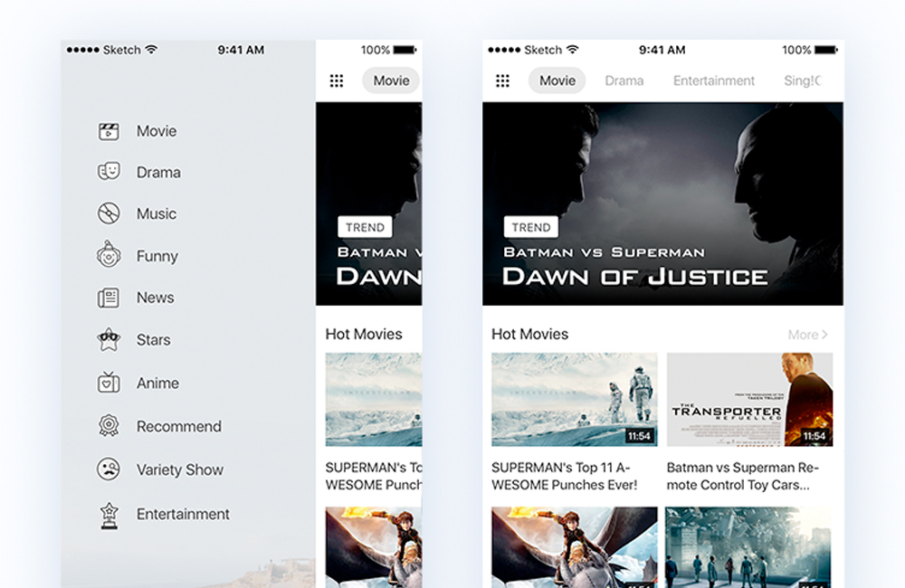Open Music via the disc icon
Image resolution: width=905 pixels, height=588 pixels.
[x=109, y=213]
